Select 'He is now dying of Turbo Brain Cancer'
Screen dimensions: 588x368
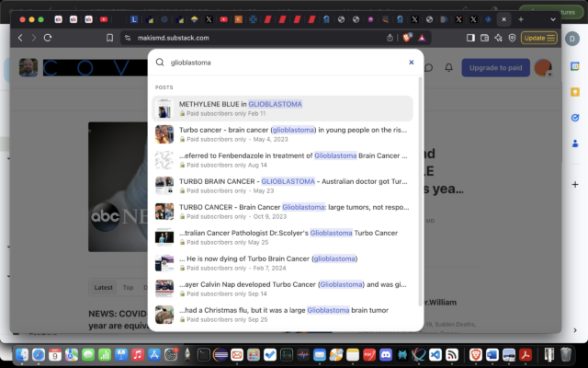[x=282, y=263]
